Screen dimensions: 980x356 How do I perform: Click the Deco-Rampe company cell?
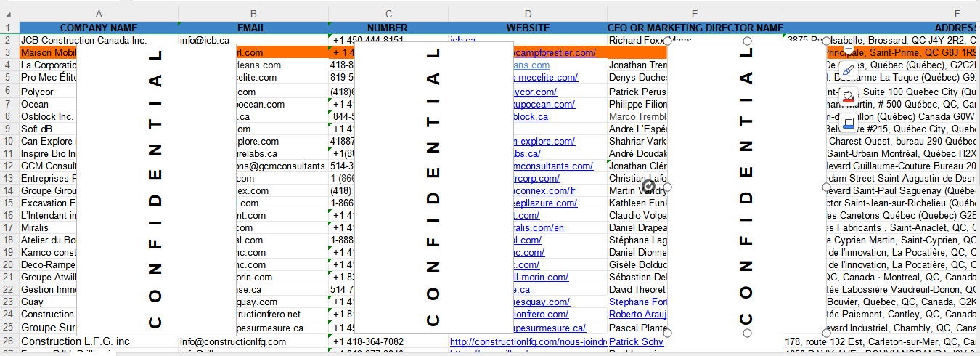click(48, 265)
